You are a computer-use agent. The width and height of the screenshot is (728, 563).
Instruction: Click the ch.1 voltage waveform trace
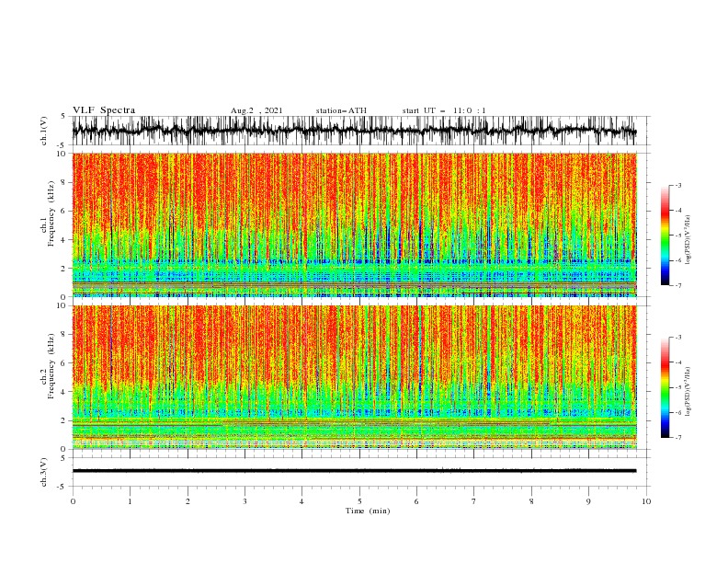354,131
